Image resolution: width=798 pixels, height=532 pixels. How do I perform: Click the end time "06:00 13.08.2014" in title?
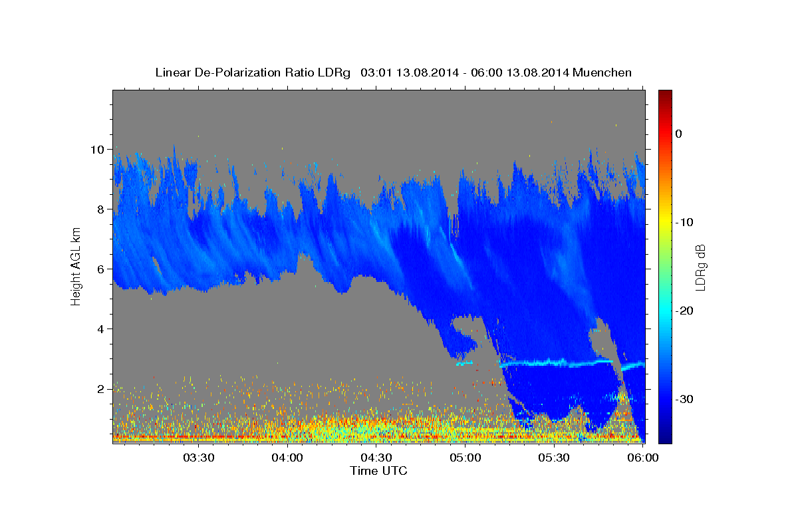(519, 72)
